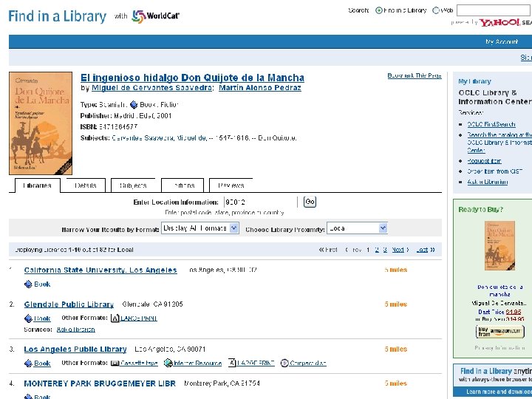Jump to the Last results page
The image size is (532, 399).
tap(422, 250)
